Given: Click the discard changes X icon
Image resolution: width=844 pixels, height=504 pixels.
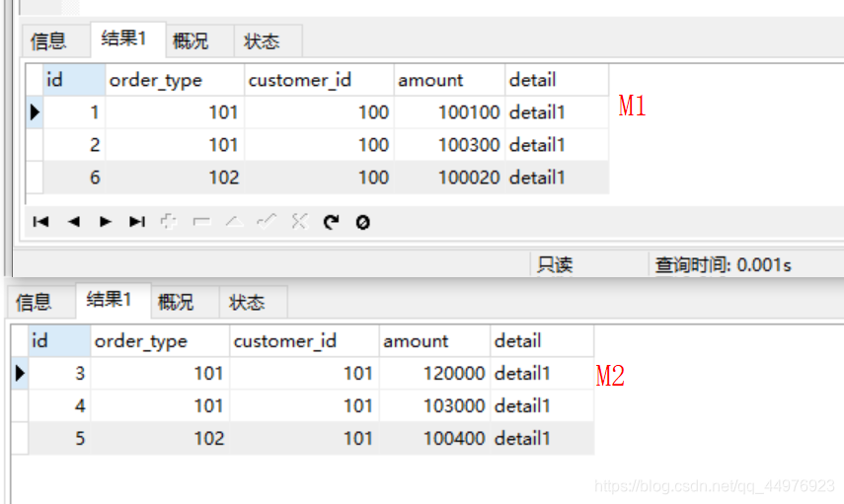Looking at the screenshot, I should (299, 222).
